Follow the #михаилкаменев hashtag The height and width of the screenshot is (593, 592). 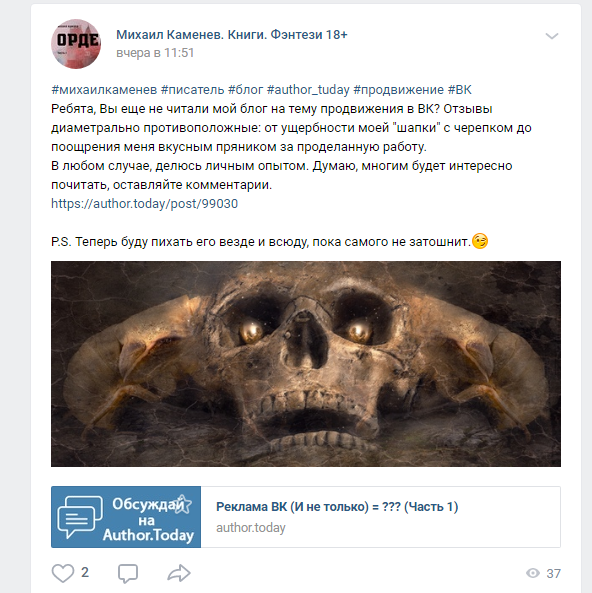104,90
